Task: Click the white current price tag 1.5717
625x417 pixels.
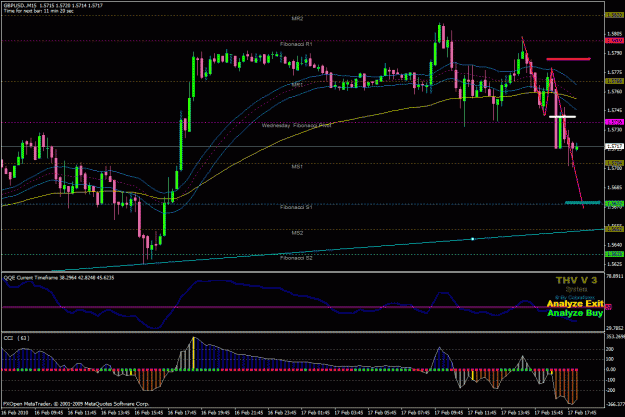Action: pyautogui.click(x=614, y=146)
